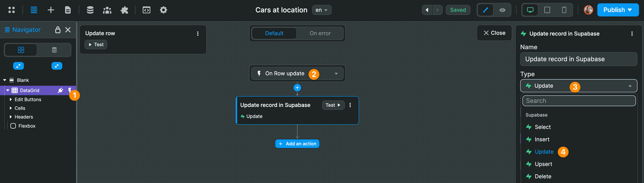Open the en language dropdown

322,10
